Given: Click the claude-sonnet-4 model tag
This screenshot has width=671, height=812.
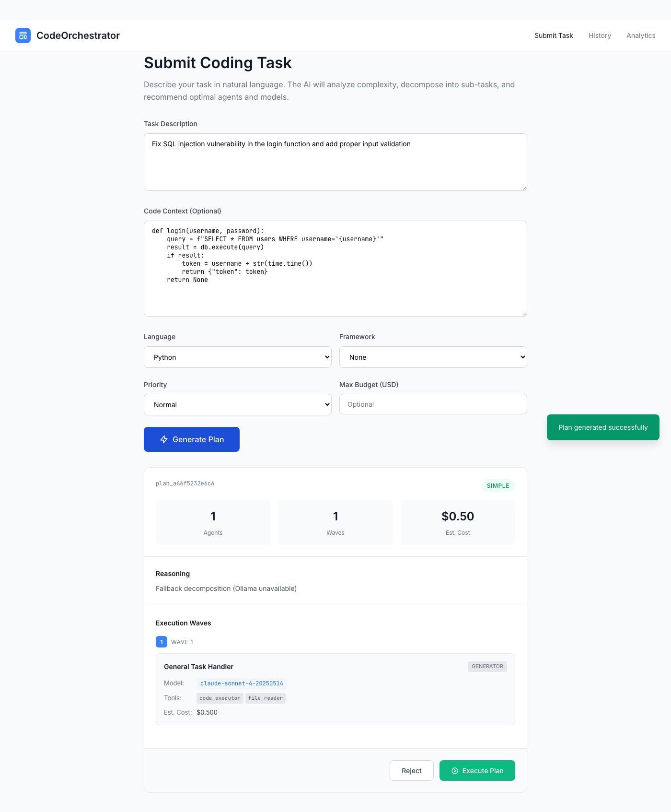Looking at the screenshot, I should [x=242, y=683].
